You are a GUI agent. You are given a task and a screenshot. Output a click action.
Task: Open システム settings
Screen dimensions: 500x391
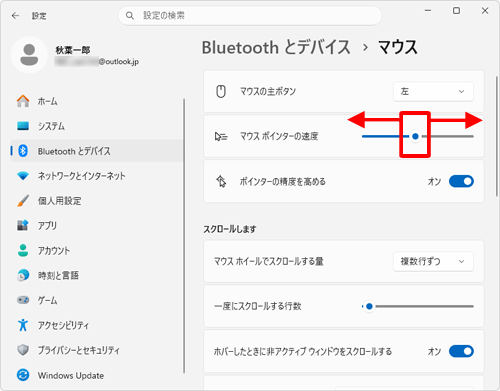pyautogui.click(x=97, y=126)
